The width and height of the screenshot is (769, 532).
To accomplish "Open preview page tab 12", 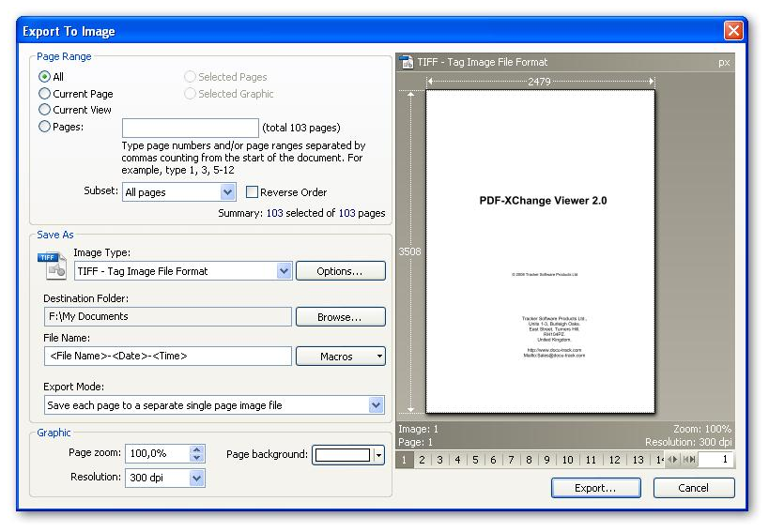I will pyautogui.click(x=614, y=460).
